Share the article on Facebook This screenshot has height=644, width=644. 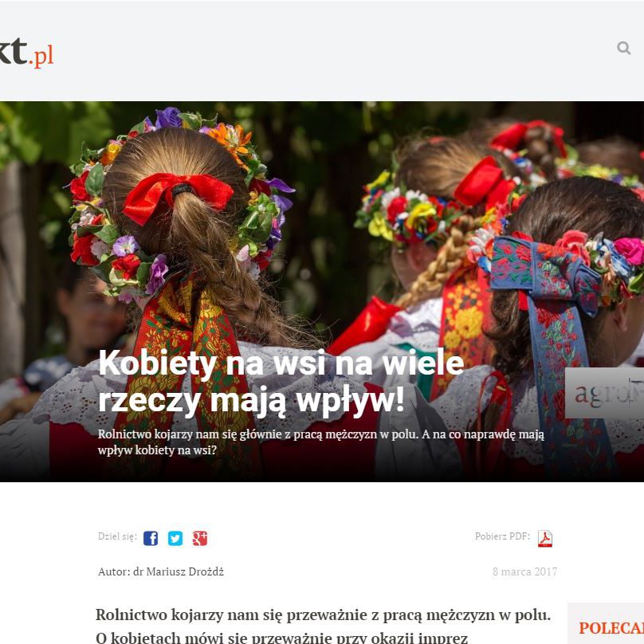151,538
